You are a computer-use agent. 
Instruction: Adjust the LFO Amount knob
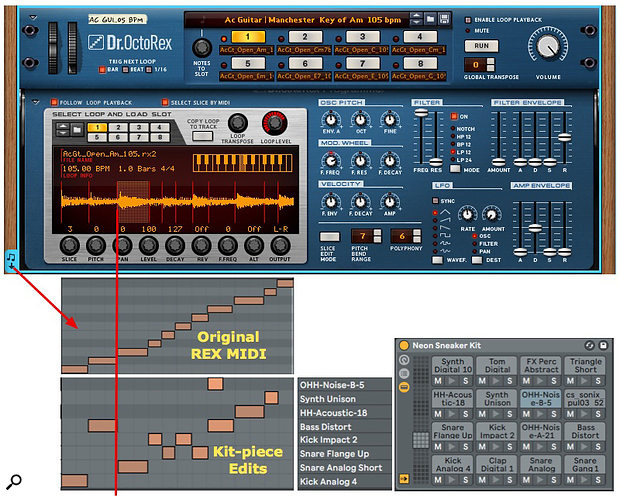491,214
